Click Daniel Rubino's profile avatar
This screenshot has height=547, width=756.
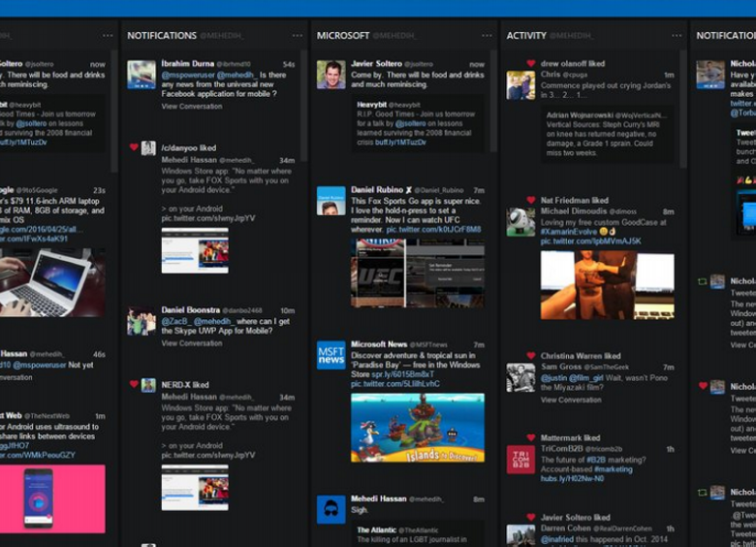331,201
